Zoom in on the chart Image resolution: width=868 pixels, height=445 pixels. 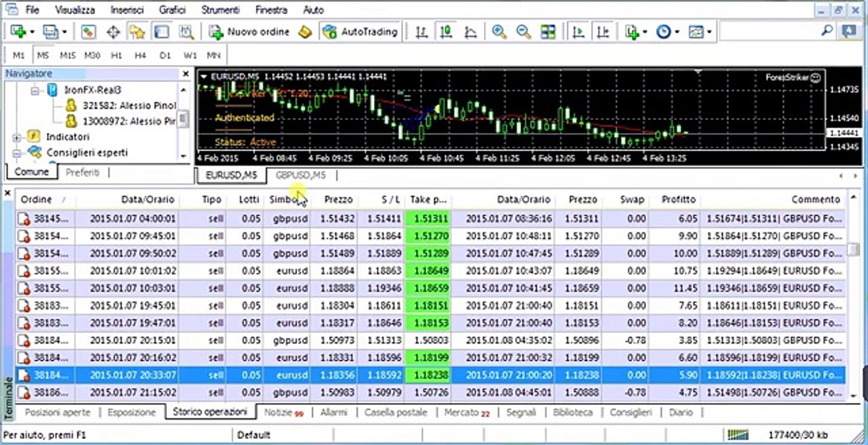pyautogui.click(x=499, y=32)
